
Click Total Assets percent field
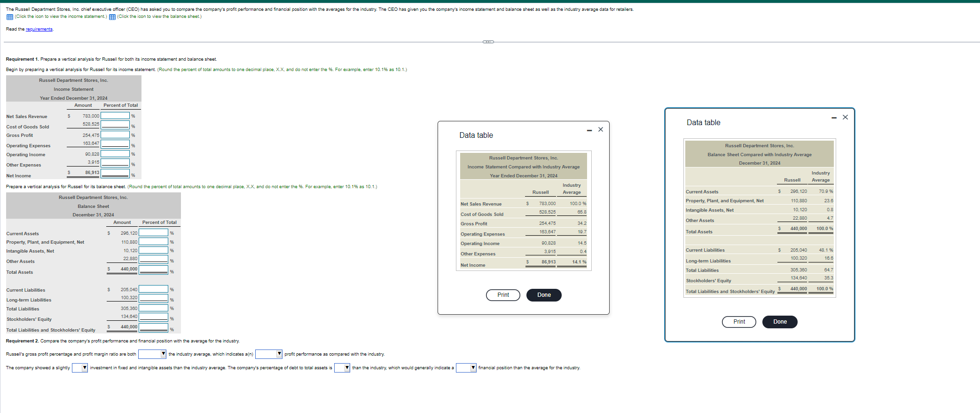tap(153, 270)
